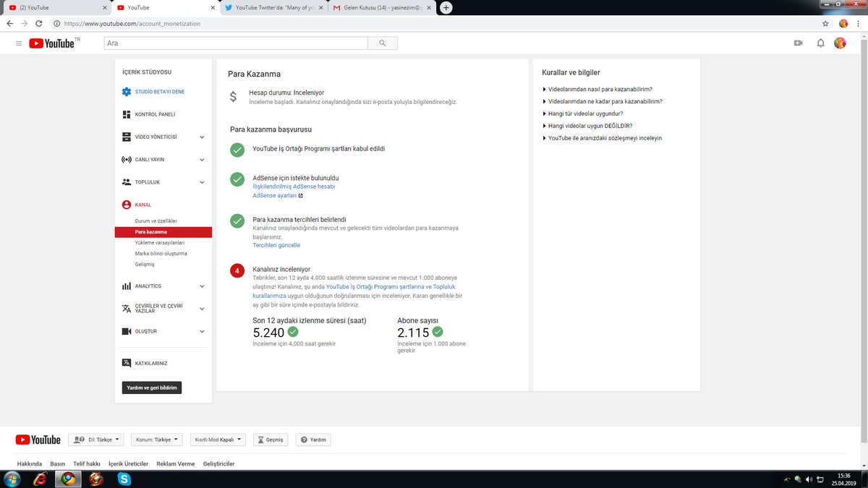Open the YouTube account avatar menu
The width and height of the screenshot is (868, 488).
(840, 43)
